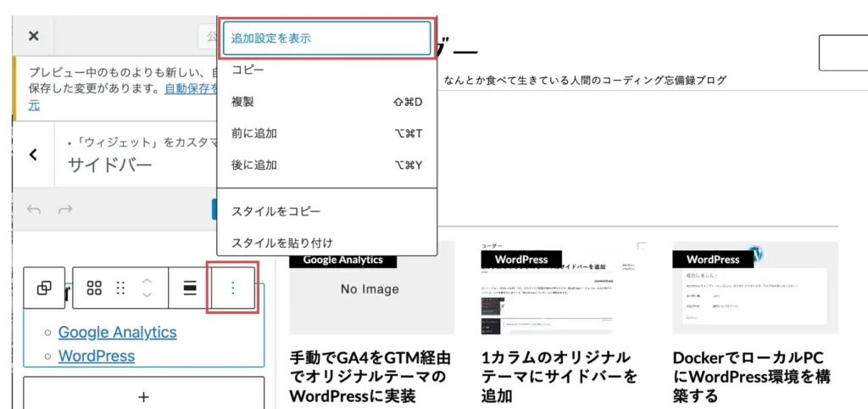Open post '1カラムのオリジナルテーマにサイドバーを追加'
This screenshot has height=409, width=868.
559,378
